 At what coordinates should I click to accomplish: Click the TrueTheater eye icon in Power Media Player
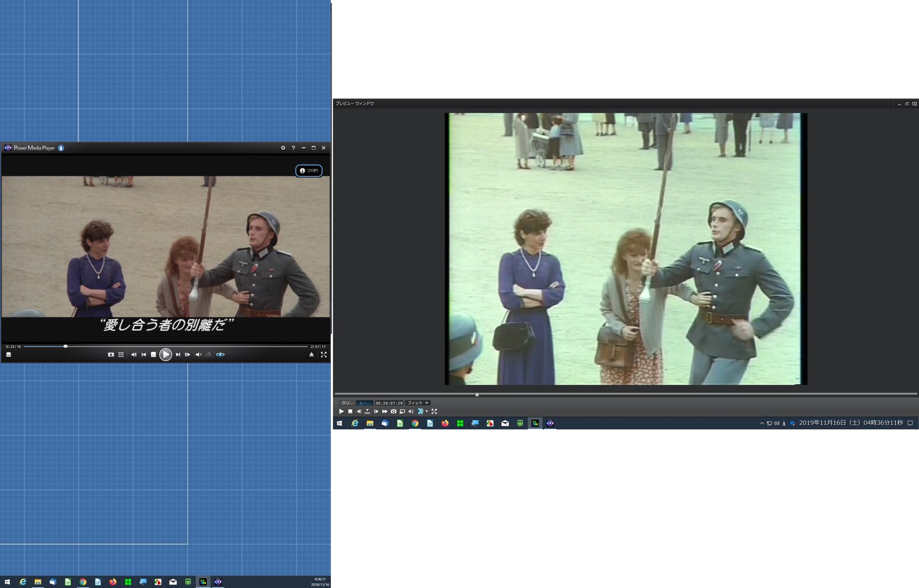click(220, 354)
